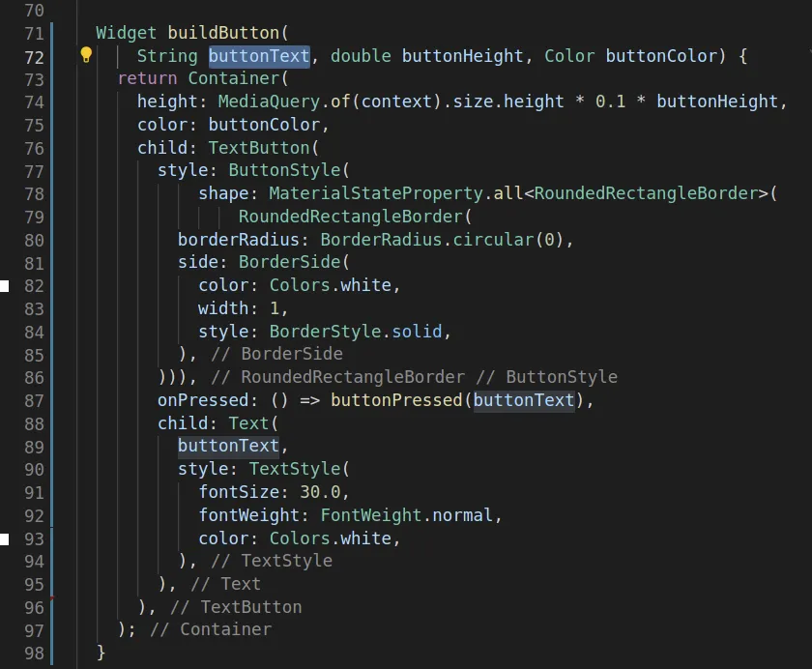Click 'Container' constructor on line 73
The height and width of the screenshot is (669, 812).
point(234,78)
